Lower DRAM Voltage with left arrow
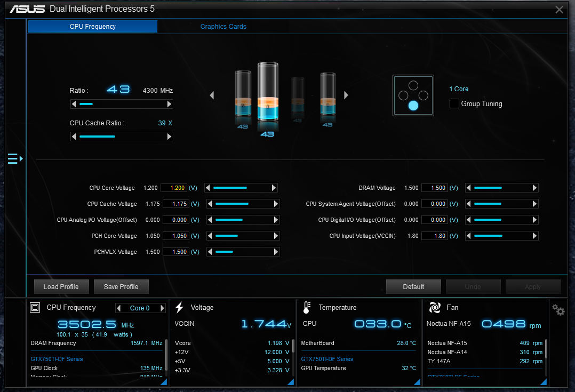Viewport: 575px width, 392px height. click(469, 188)
